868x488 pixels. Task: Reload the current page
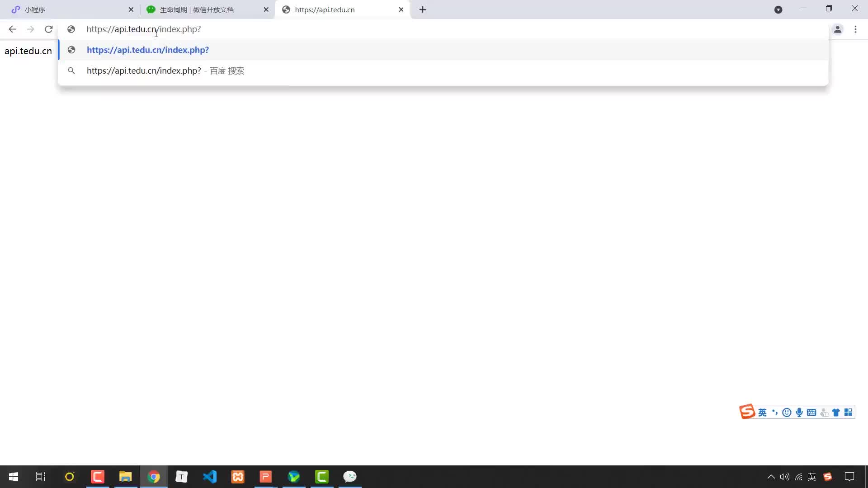pos(48,29)
